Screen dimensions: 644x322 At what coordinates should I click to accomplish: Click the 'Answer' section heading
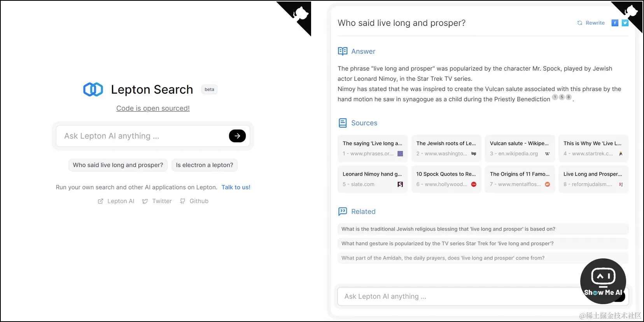click(x=363, y=51)
